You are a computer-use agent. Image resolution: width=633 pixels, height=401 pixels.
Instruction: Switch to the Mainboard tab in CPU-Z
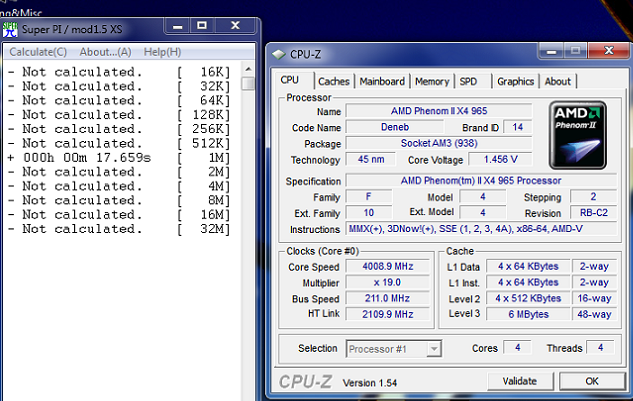pos(382,82)
